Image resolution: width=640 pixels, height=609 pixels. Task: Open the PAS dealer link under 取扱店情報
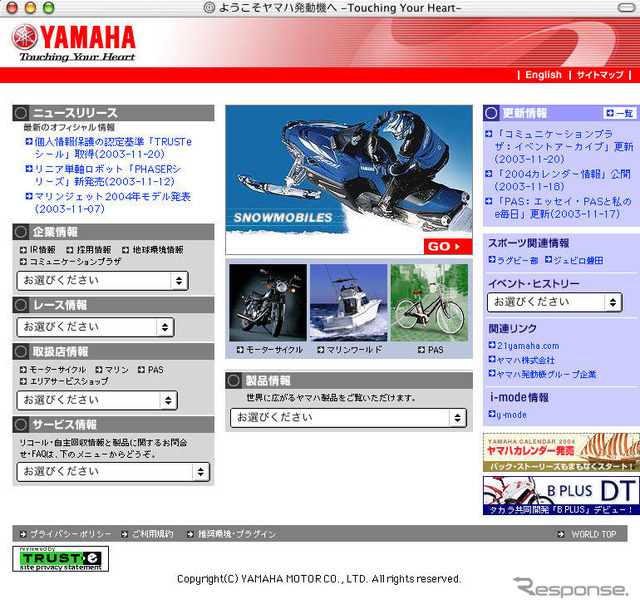click(x=156, y=370)
